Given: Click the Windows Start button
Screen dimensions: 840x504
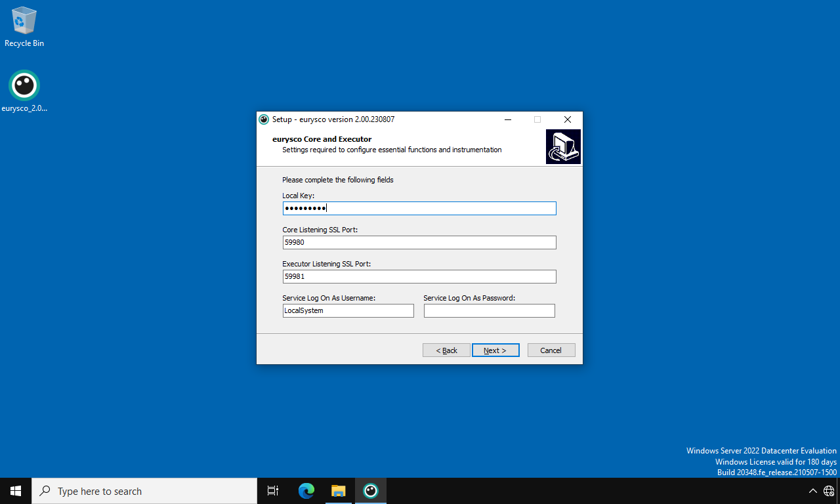Looking at the screenshot, I should [x=16, y=491].
